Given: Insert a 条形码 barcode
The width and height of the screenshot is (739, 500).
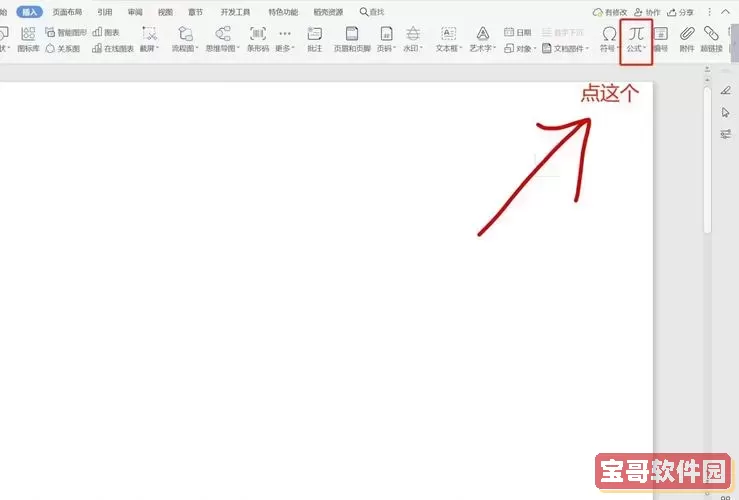Looking at the screenshot, I should pos(258,40).
